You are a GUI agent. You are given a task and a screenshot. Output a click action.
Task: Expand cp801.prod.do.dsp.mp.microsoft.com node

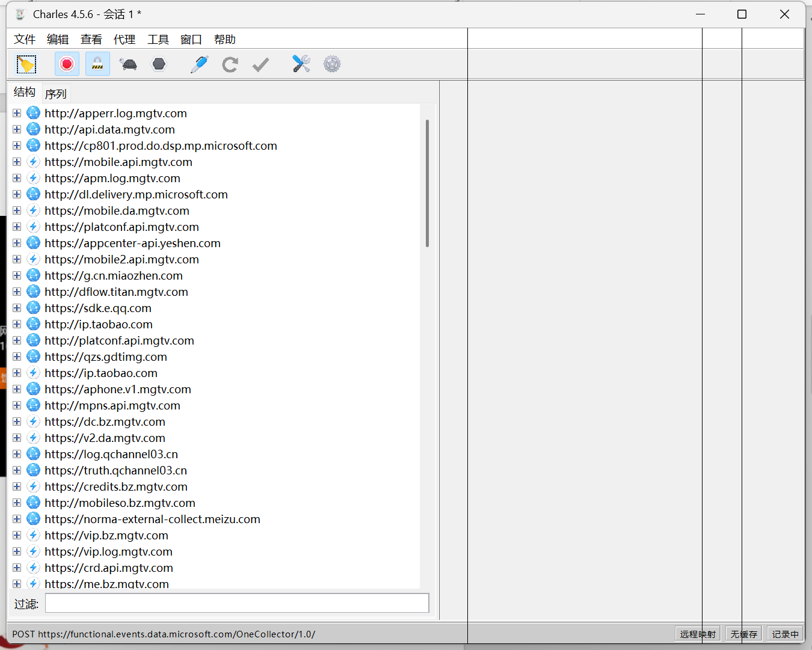[17, 146]
